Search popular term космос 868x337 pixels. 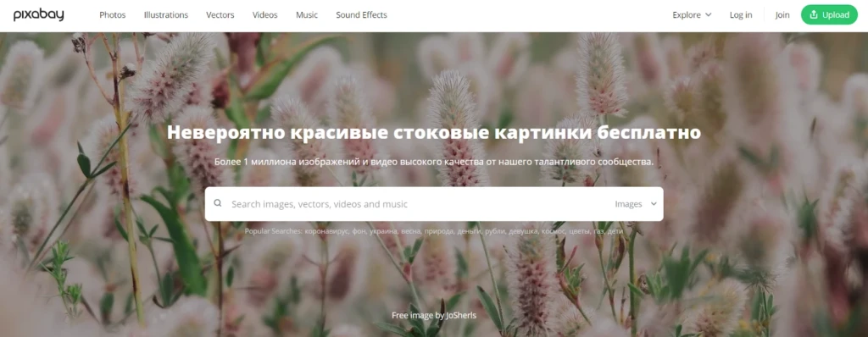point(553,231)
